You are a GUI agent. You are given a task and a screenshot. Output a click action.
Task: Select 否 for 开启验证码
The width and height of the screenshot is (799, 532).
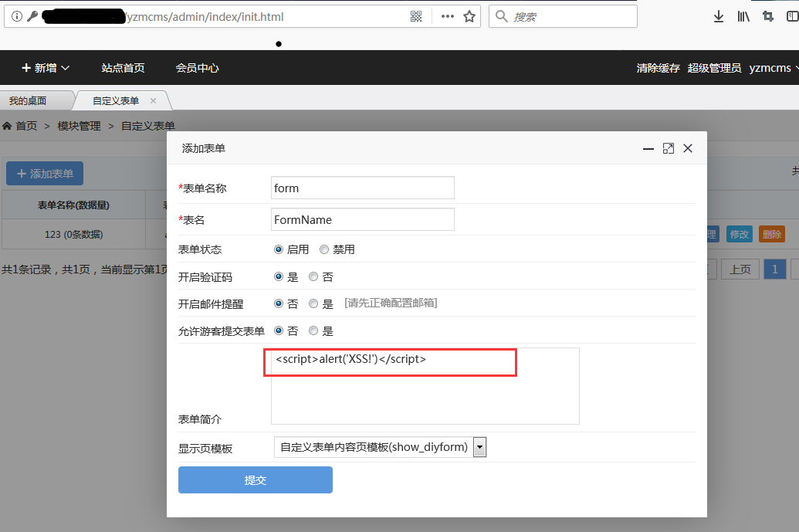pyautogui.click(x=313, y=276)
